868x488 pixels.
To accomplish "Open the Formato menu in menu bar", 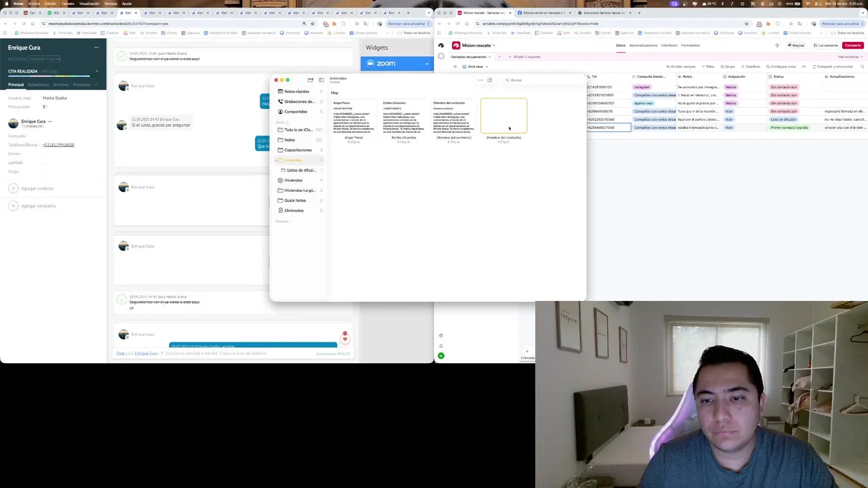I will coord(68,3).
